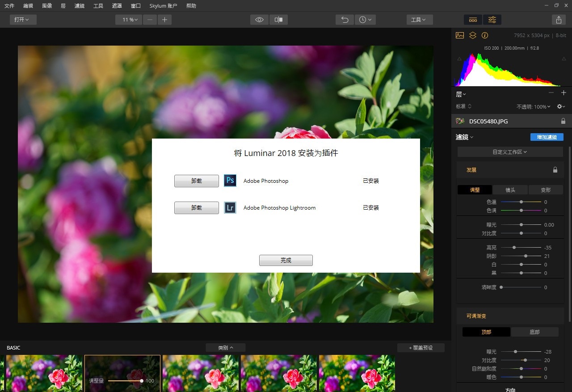
Task: Toggle the before/after compare view icon
Action: [279, 20]
